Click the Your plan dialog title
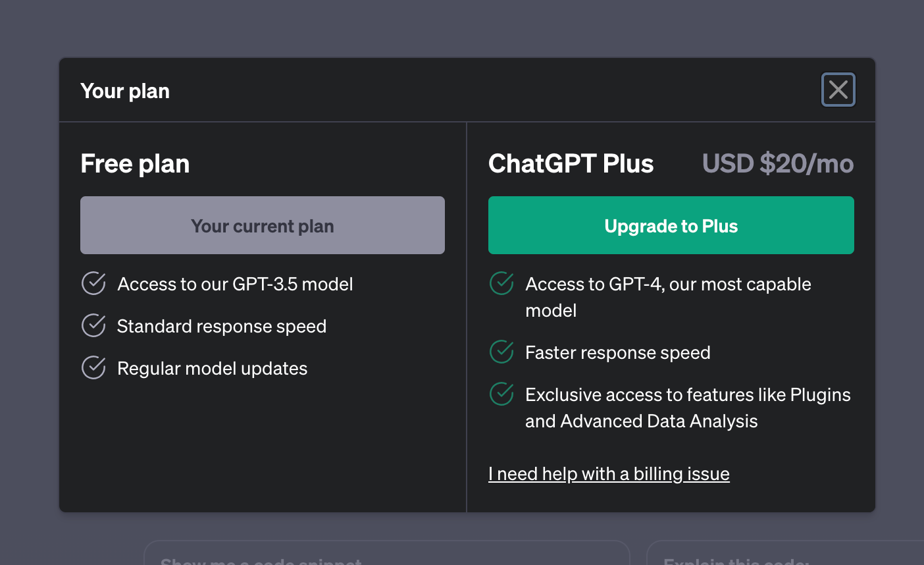The image size is (924, 565). tap(125, 91)
